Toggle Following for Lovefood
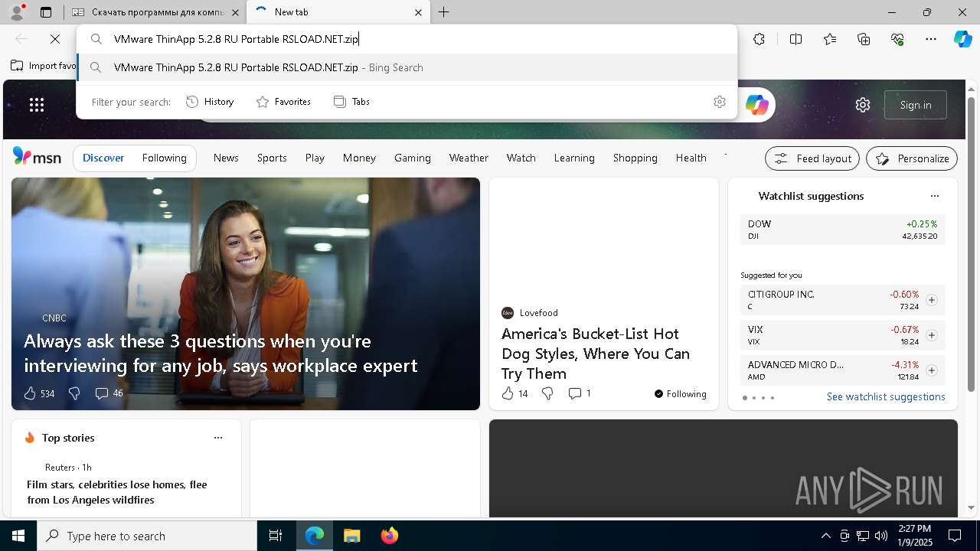This screenshot has height=551, width=980. pyautogui.click(x=680, y=394)
